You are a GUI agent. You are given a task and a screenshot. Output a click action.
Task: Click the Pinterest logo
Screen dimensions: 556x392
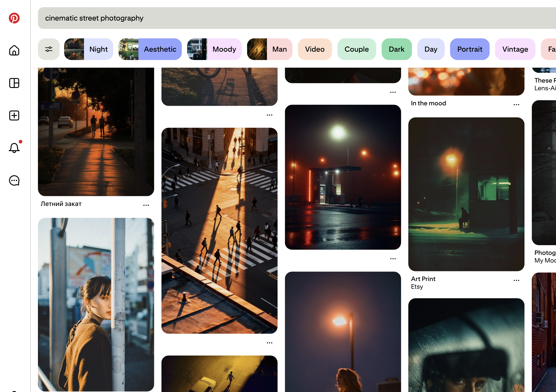pos(14,18)
